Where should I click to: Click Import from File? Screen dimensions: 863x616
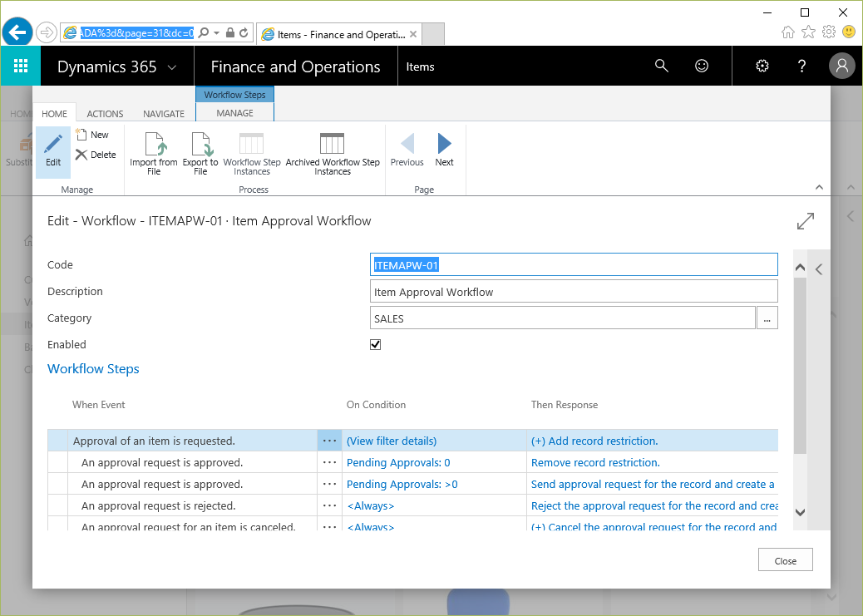(x=154, y=154)
